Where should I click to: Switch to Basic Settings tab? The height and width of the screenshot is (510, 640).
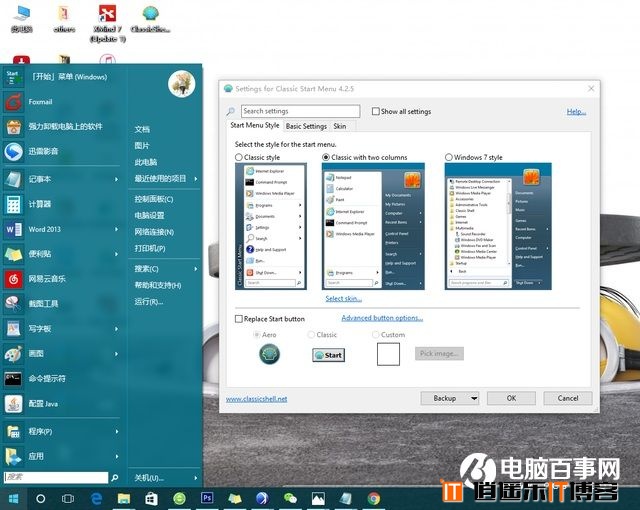pyautogui.click(x=306, y=126)
